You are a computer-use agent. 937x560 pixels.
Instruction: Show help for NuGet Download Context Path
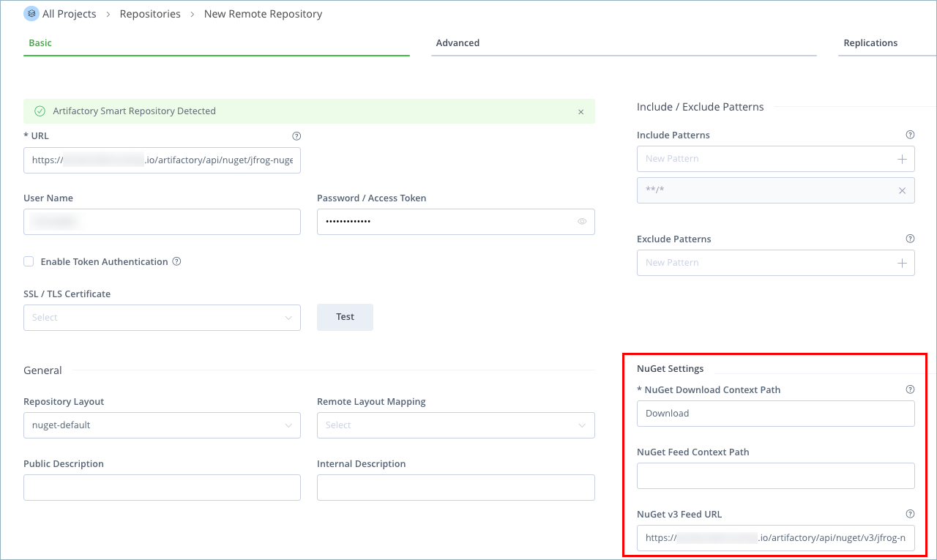[910, 389]
